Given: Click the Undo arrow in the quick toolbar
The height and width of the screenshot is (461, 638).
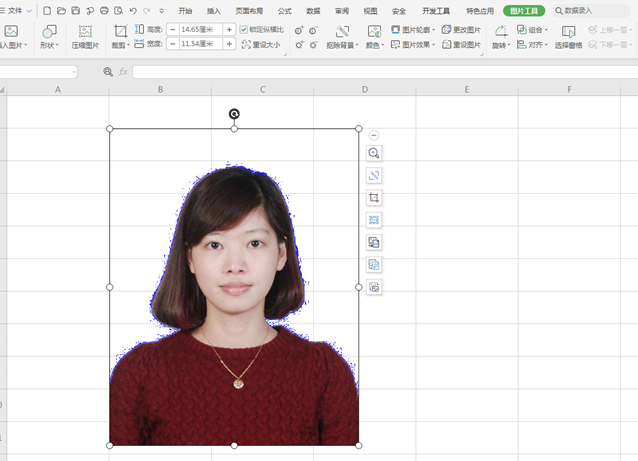Looking at the screenshot, I should (132, 10).
